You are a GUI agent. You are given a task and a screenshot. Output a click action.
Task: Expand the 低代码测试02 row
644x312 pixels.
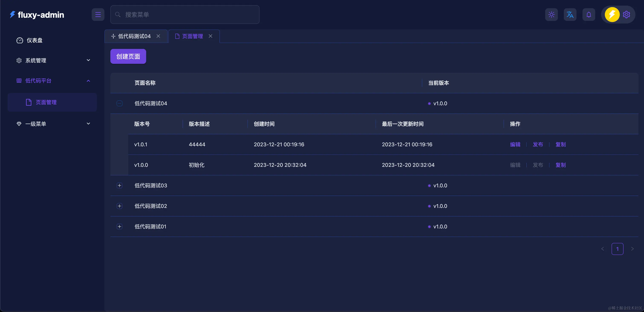[x=119, y=206]
